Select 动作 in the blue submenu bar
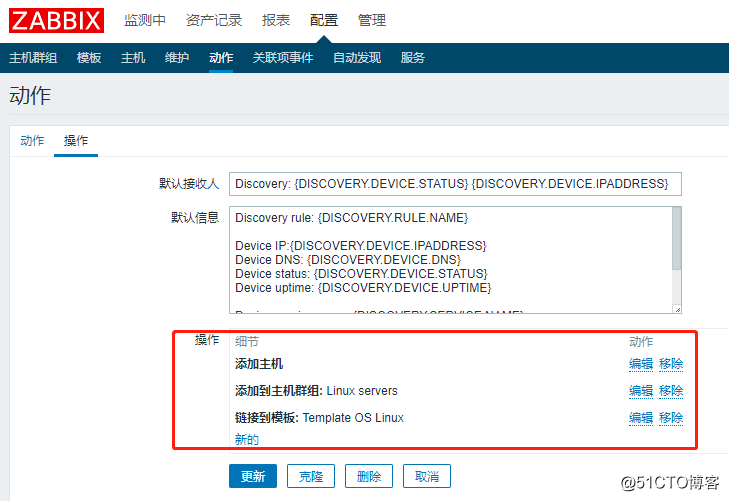 pos(221,58)
